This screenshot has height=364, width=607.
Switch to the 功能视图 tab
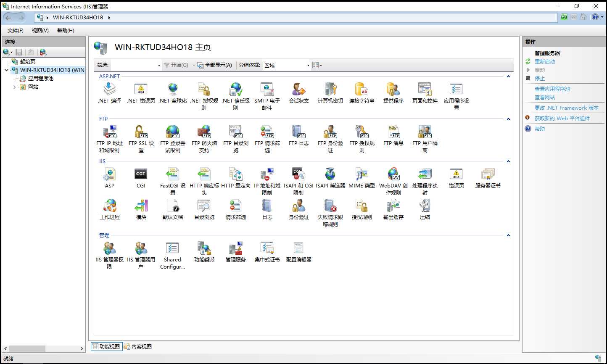[x=106, y=347]
